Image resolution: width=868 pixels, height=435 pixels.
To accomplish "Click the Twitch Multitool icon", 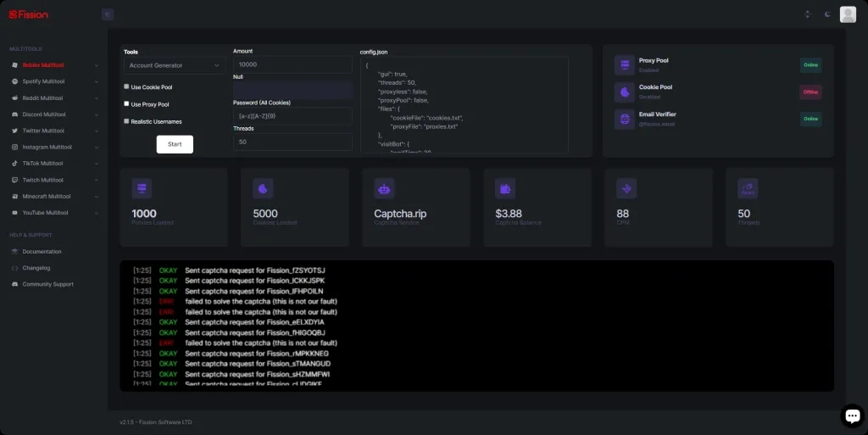I will pyautogui.click(x=15, y=180).
